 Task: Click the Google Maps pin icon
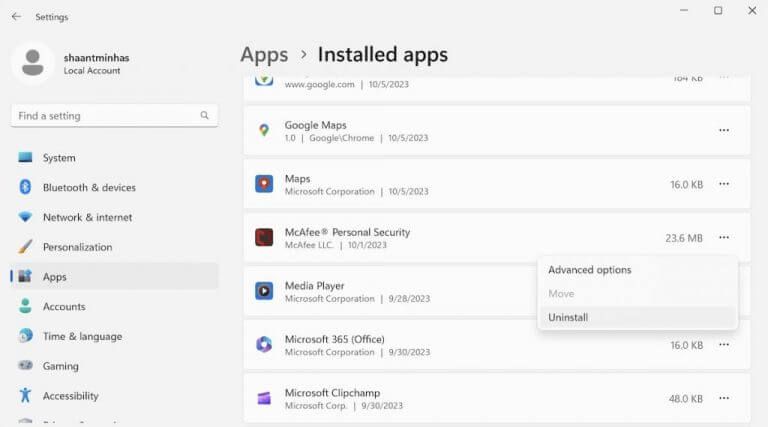tap(264, 130)
